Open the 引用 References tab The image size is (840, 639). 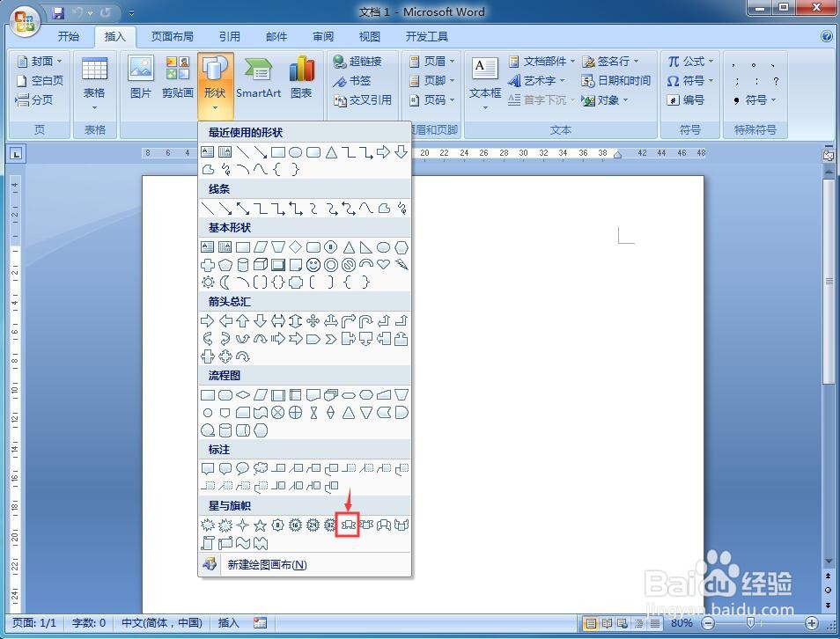click(x=229, y=36)
